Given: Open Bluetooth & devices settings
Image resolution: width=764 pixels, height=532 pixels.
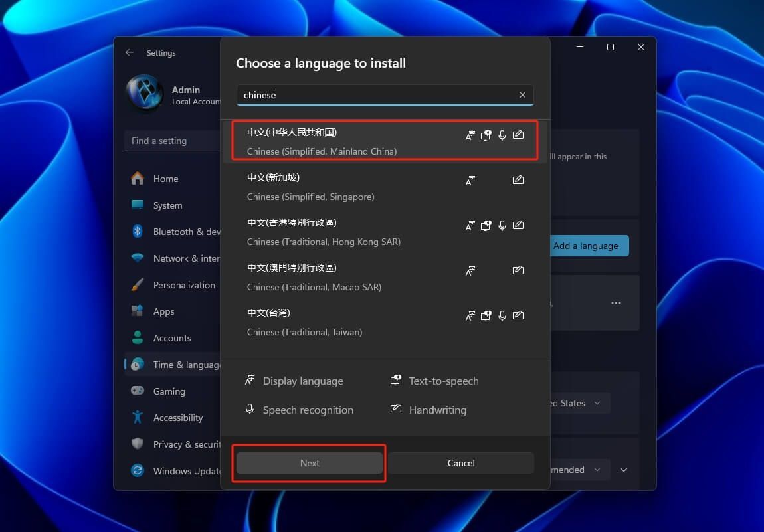Looking at the screenshot, I should click(x=173, y=232).
